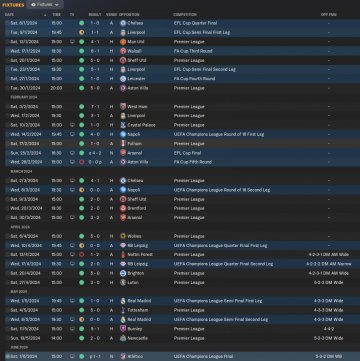Screen dimensions: 360x361
Task: Sort by the Result column header
Action: [95, 15]
